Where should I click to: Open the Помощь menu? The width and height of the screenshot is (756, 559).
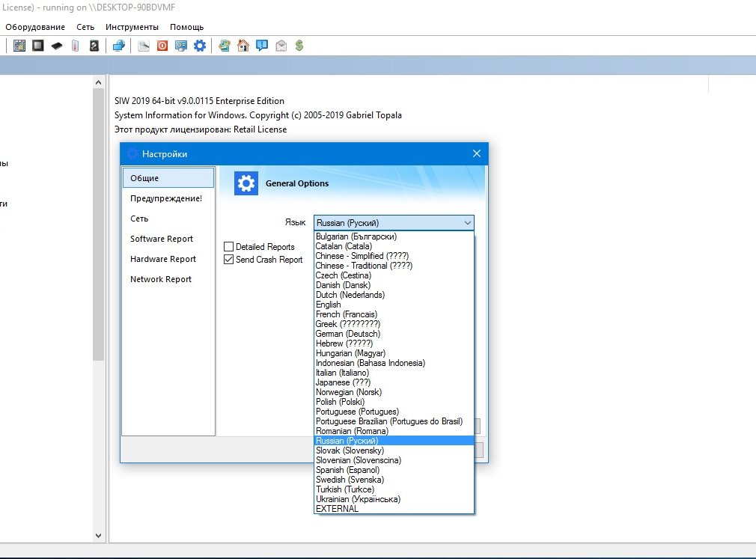point(186,27)
